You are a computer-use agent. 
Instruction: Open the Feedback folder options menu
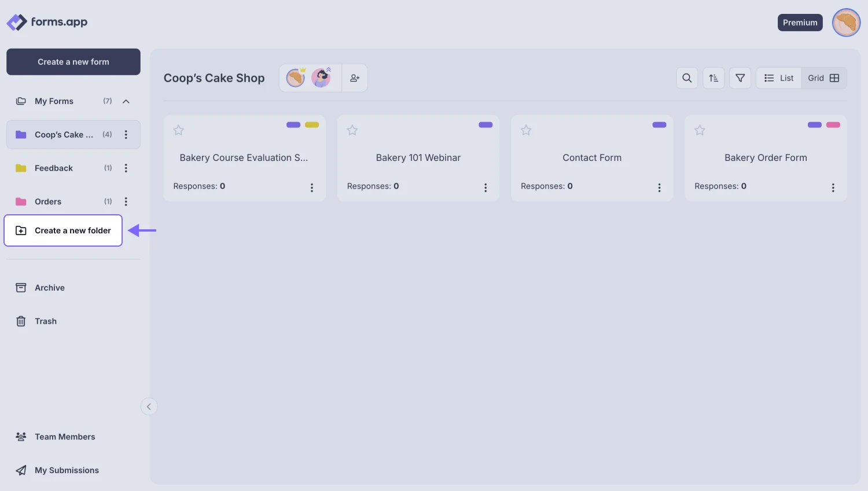click(126, 168)
